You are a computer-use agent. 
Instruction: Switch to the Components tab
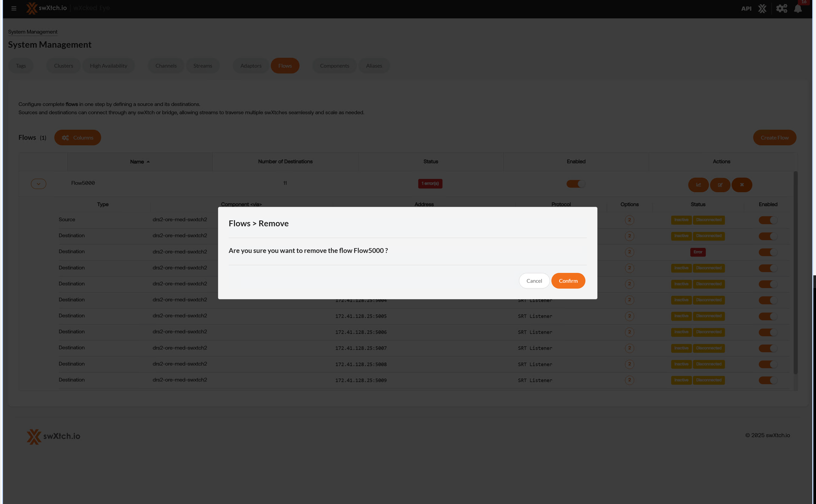334,66
